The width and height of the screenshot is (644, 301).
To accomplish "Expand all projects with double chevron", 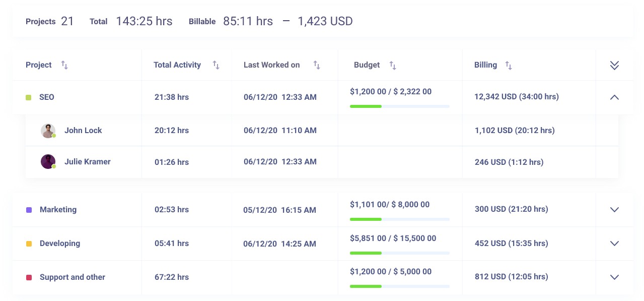I will click(x=614, y=65).
